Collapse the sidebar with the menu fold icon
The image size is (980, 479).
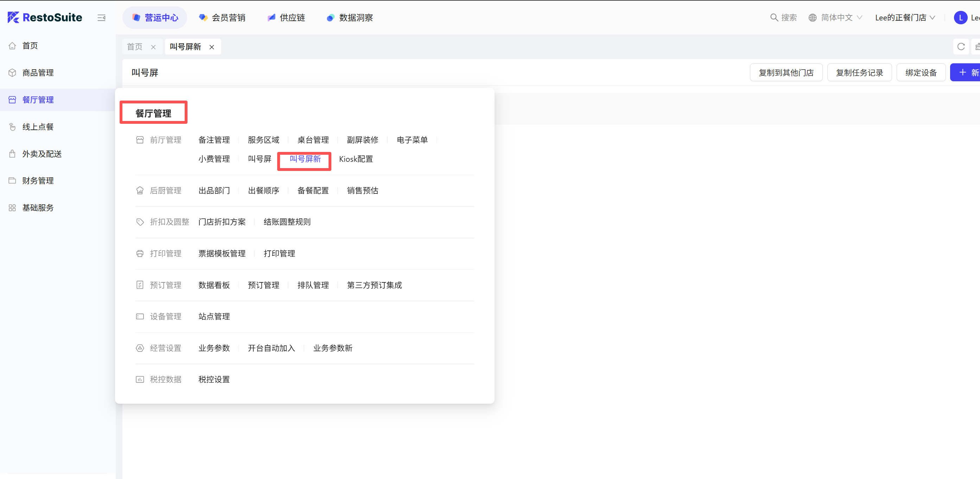point(101,18)
